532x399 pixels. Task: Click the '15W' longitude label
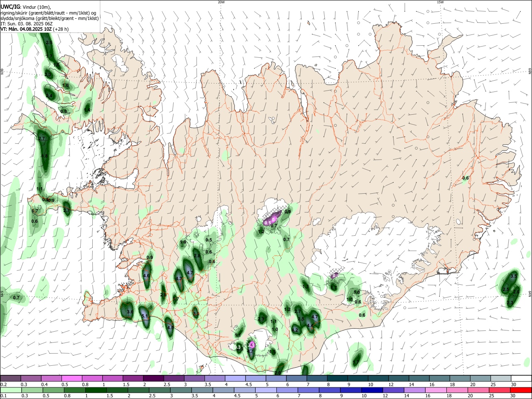[441, 2]
